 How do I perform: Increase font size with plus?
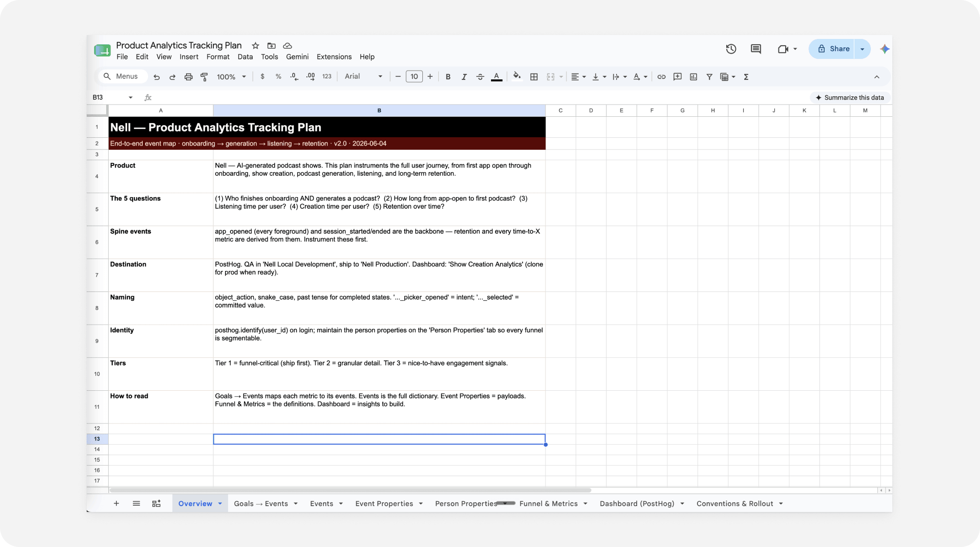[x=430, y=76]
